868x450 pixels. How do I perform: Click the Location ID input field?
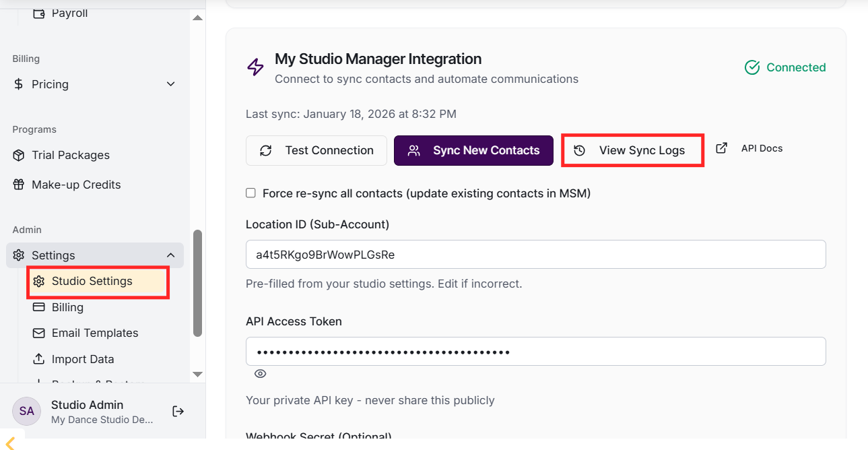coord(535,255)
